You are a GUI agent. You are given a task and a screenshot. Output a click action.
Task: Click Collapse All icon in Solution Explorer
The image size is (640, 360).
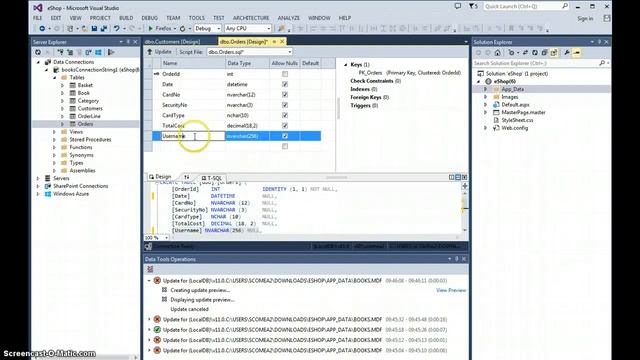[544, 53]
